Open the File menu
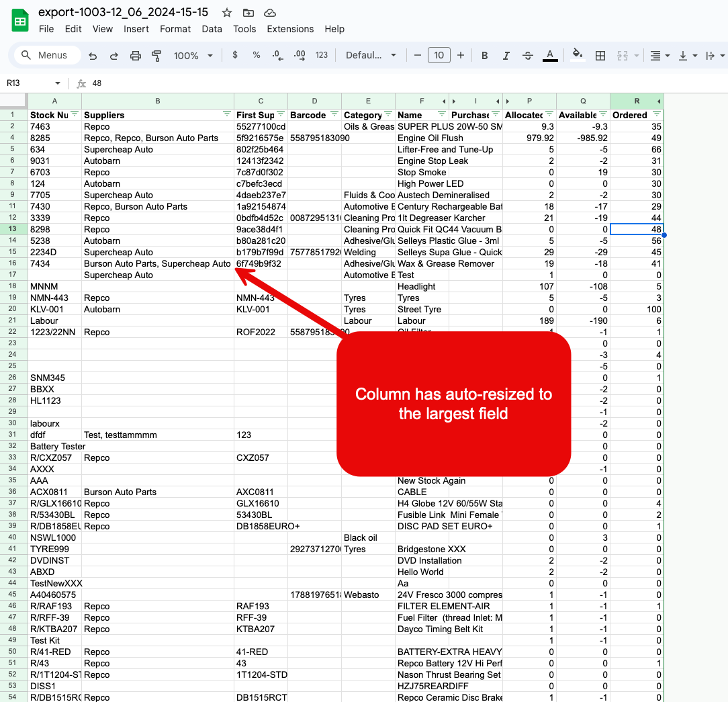 pos(46,30)
